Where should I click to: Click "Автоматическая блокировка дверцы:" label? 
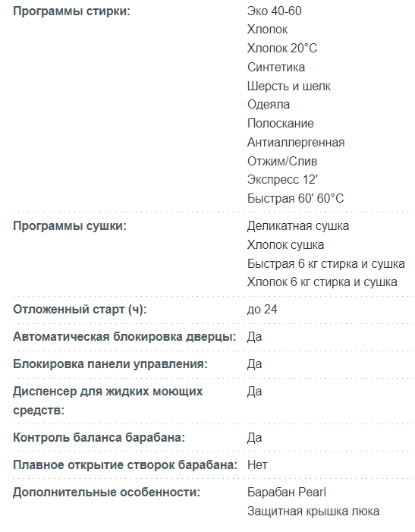pyautogui.click(x=124, y=336)
